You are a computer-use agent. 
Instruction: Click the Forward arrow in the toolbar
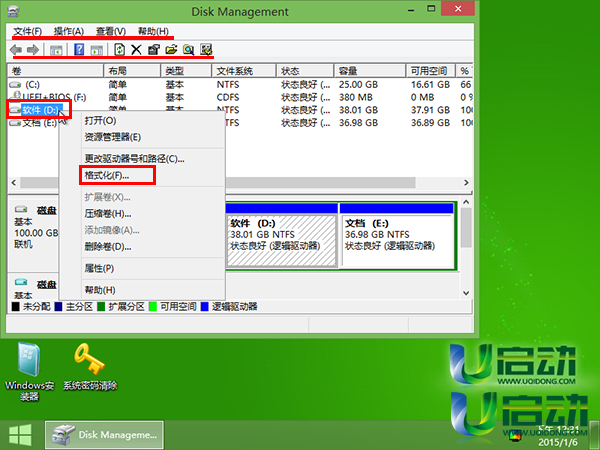[x=33, y=50]
